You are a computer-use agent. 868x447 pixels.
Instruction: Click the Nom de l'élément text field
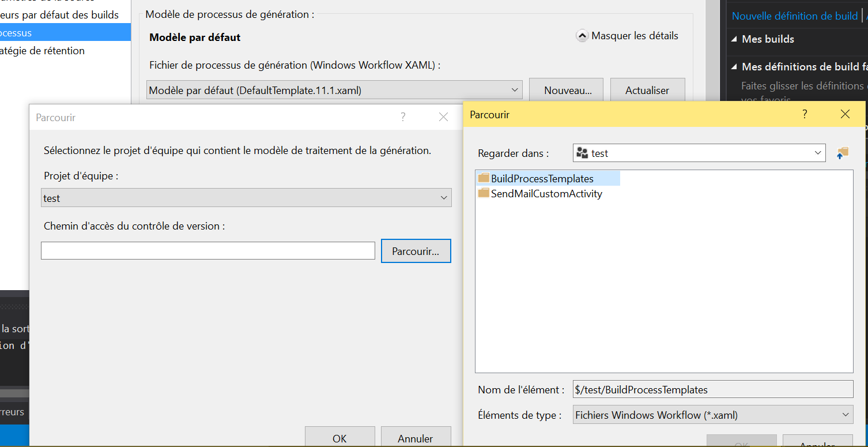point(713,389)
